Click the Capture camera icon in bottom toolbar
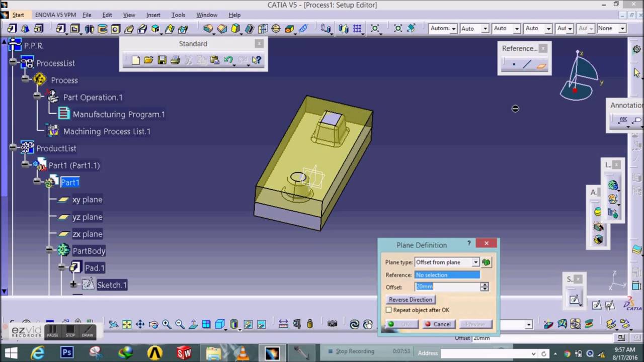644x362 pixels. click(332, 324)
